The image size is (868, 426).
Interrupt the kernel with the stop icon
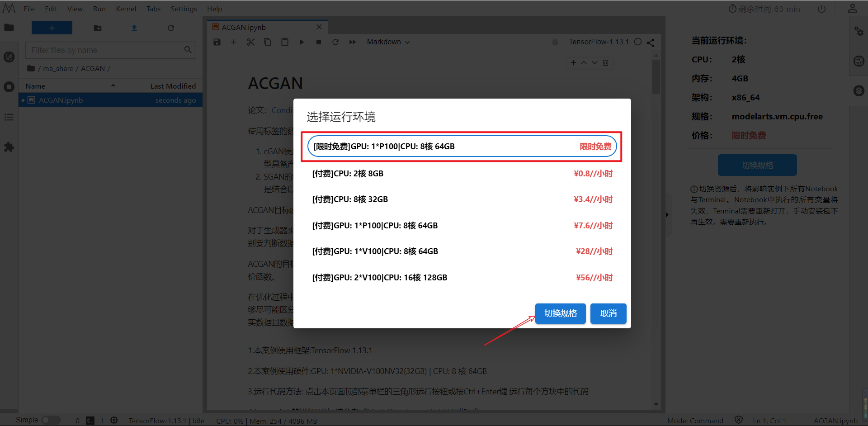pyautogui.click(x=319, y=42)
